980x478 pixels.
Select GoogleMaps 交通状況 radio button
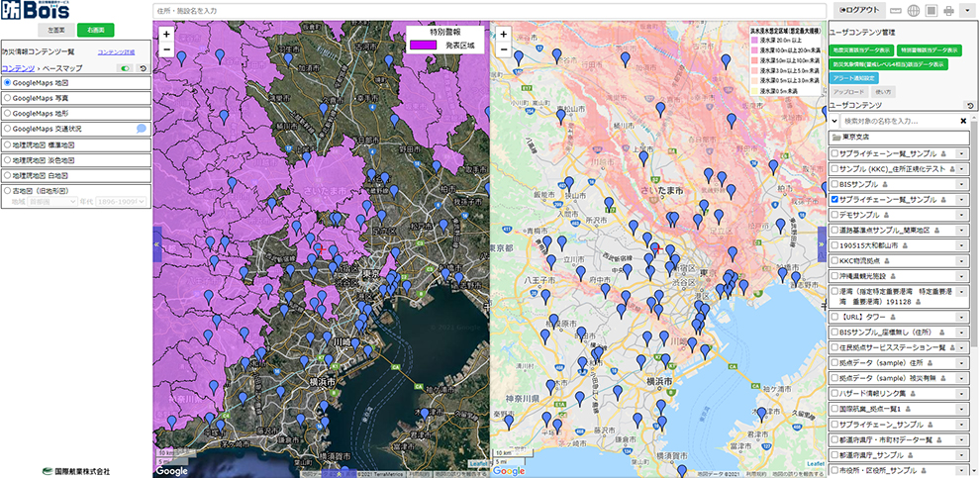8,129
